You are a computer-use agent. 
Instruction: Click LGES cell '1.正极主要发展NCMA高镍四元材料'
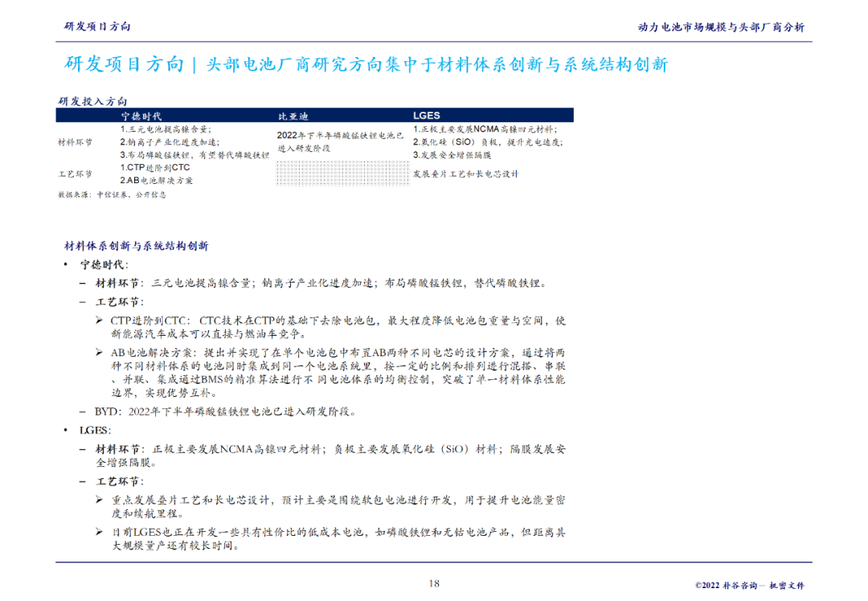click(485, 129)
